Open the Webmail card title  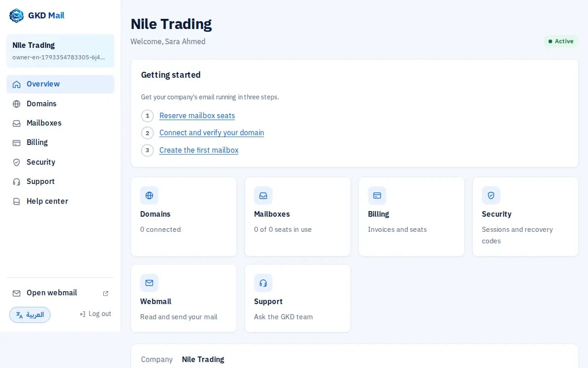[x=156, y=302]
